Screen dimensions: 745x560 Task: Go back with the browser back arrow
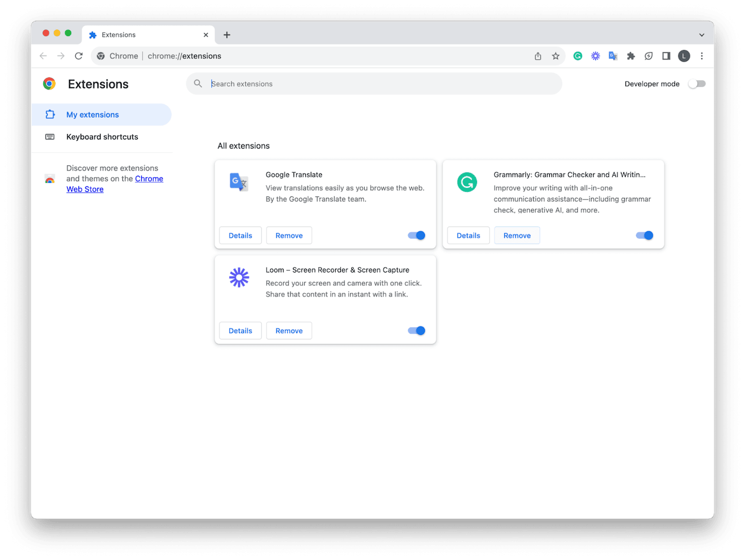(x=43, y=56)
